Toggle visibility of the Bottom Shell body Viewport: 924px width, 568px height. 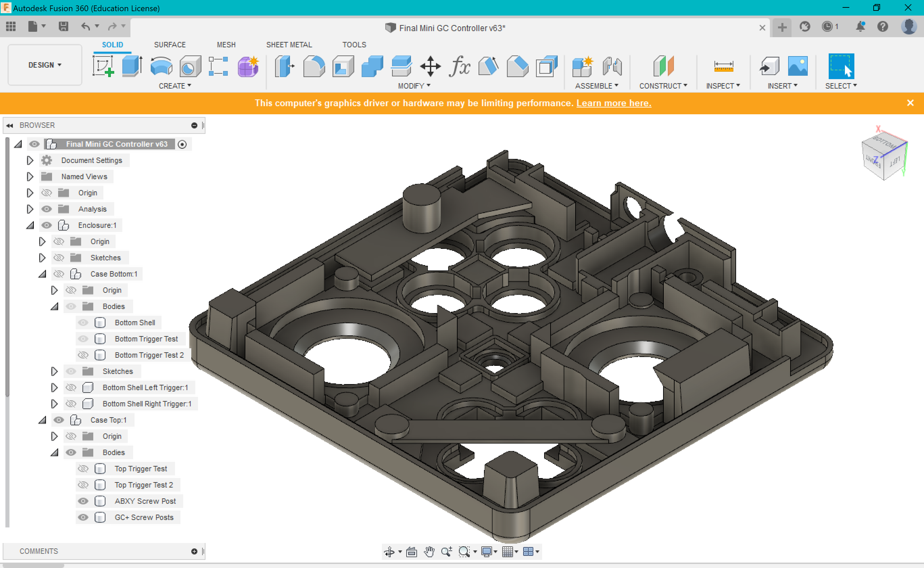click(x=83, y=322)
